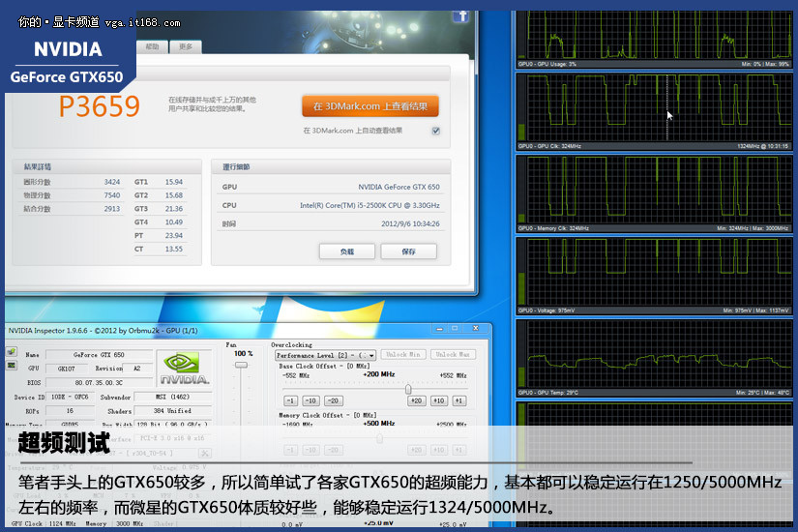Screen dimensions: 798x532
Task: Click the GPU field showing GK107
Action: (67, 369)
